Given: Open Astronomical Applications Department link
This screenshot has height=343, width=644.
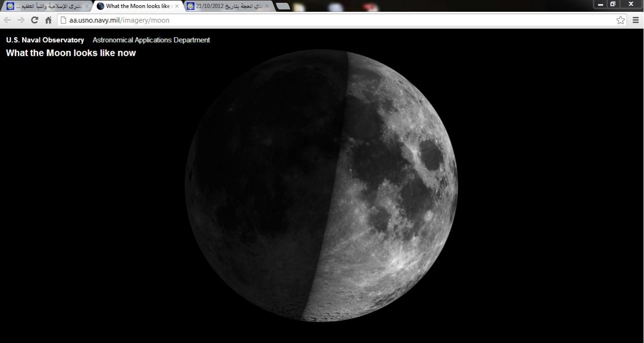Looking at the screenshot, I should pyautogui.click(x=151, y=40).
